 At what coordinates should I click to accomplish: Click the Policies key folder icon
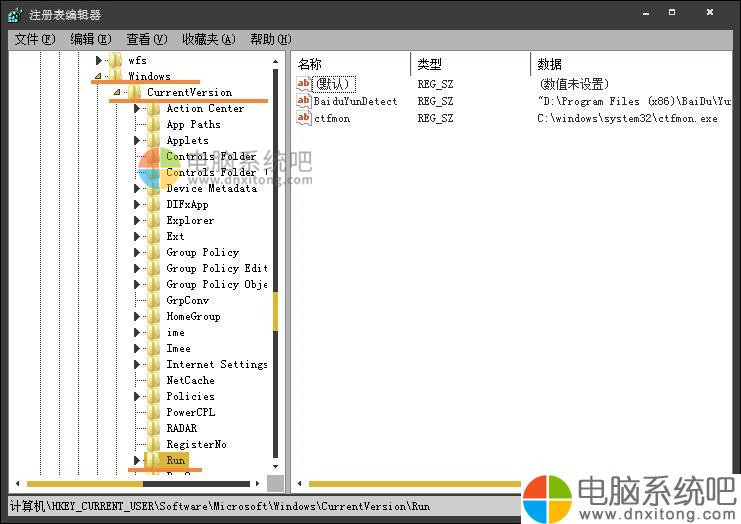[x=153, y=396]
